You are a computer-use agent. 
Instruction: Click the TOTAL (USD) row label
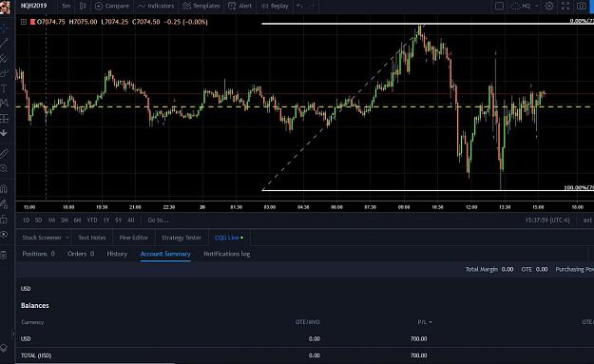point(36,355)
